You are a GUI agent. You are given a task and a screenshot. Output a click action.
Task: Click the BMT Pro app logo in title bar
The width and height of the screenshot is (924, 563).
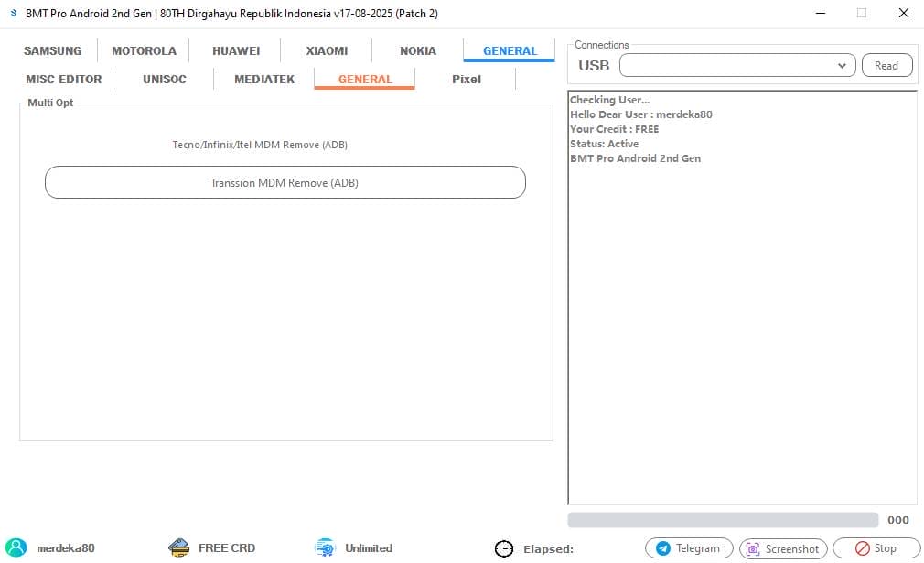click(x=13, y=13)
